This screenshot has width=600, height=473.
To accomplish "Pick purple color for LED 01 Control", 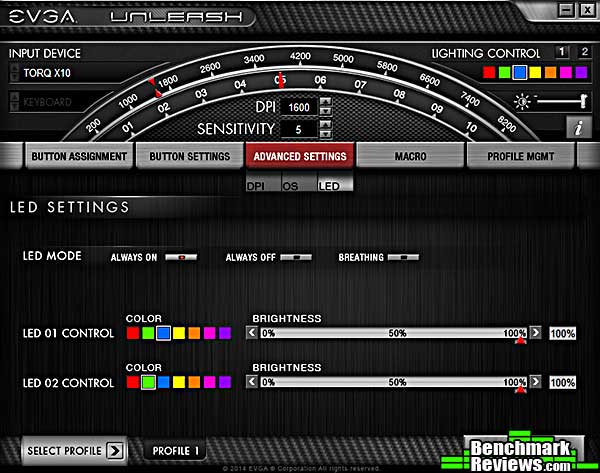I will tap(225, 333).
